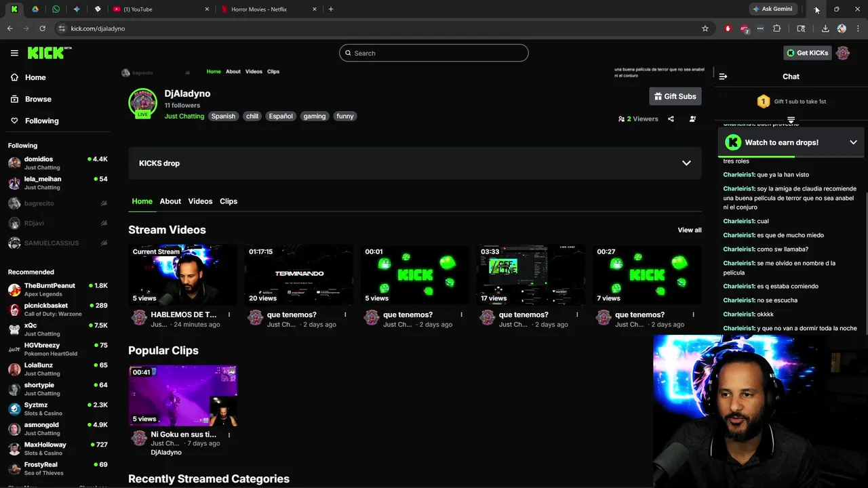Click the gaming tag

(315, 116)
